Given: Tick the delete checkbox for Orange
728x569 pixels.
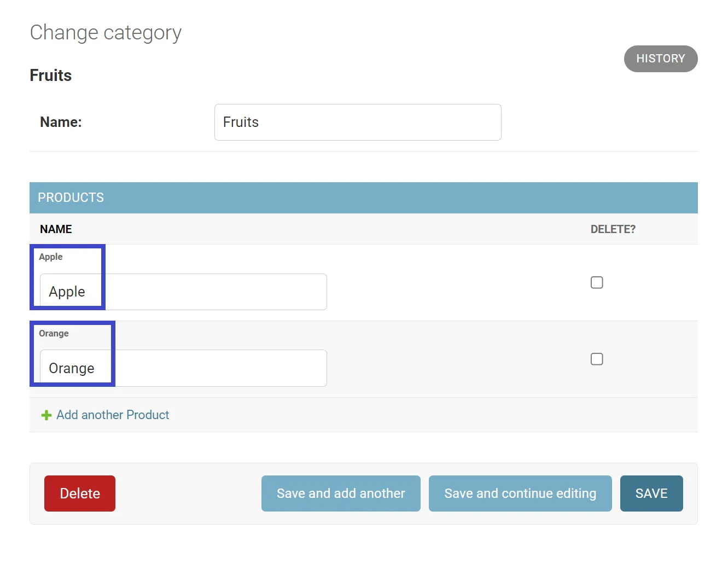Looking at the screenshot, I should (x=597, y=359).
